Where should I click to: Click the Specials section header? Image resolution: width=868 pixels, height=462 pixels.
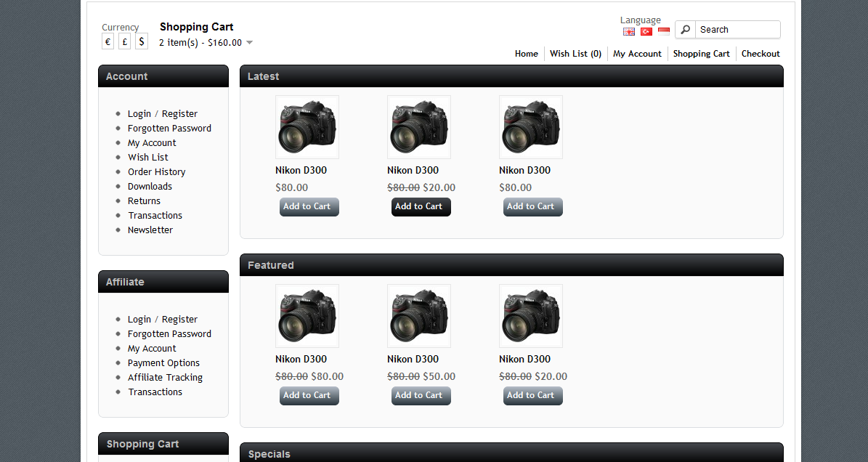click(x=511, y=453)
